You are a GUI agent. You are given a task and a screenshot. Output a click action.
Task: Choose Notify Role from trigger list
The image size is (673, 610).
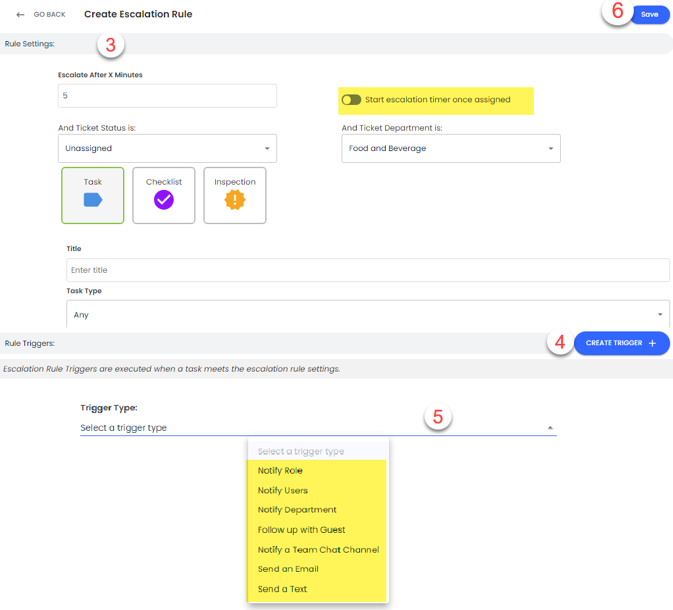(280, 471)
